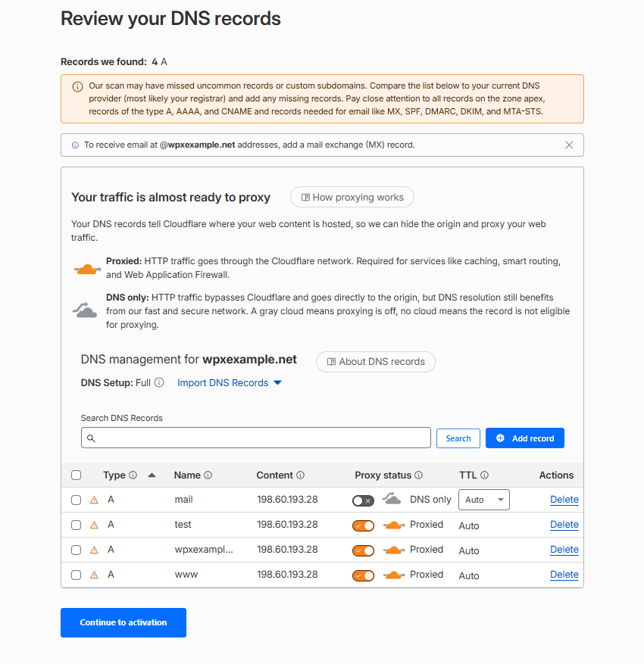Click the magnifier icon in the search field

[x=91, y=438]
